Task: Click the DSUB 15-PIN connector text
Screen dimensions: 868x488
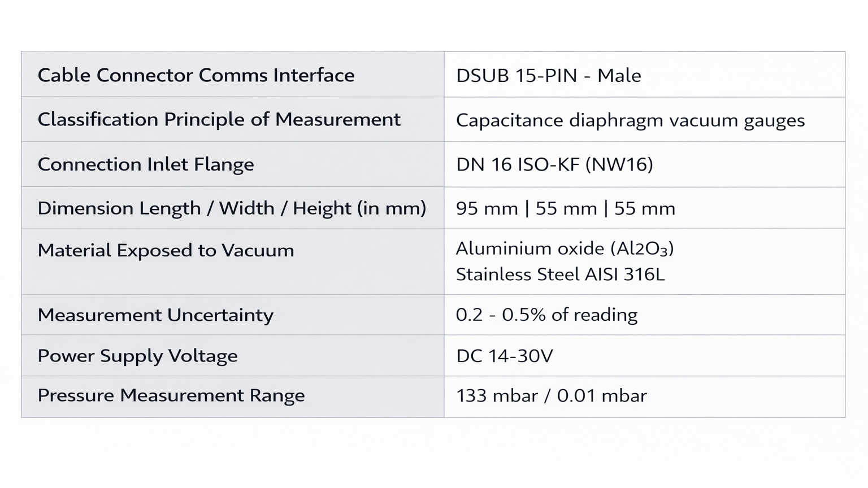Action: [517, 76]
